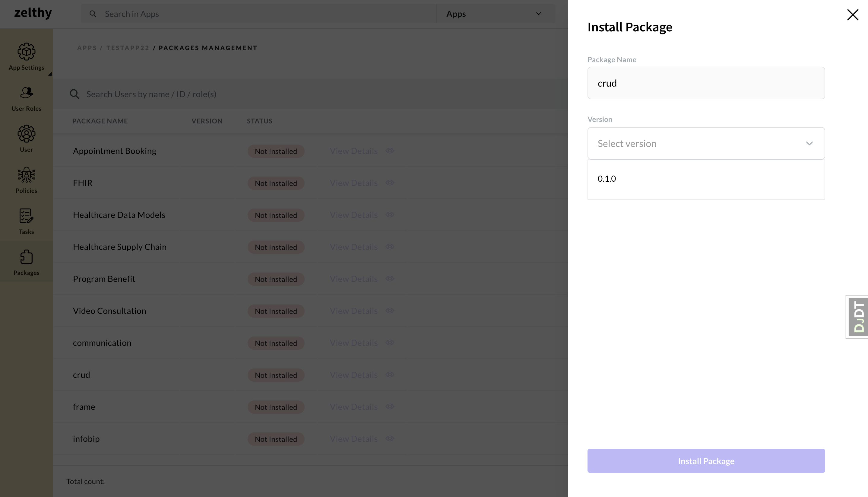Navigate to User section in sidebar
The width and height of the screenshot is (868, 497).
pyautogui.click(x=26, y=139)
